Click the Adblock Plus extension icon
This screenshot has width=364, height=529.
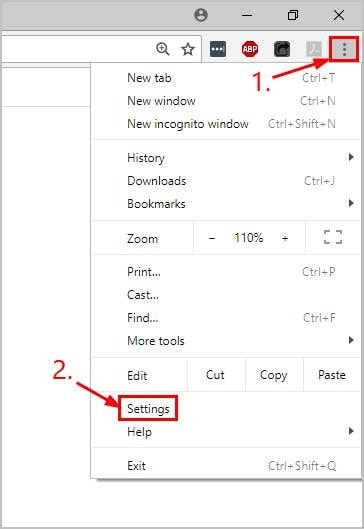(250, 49)
